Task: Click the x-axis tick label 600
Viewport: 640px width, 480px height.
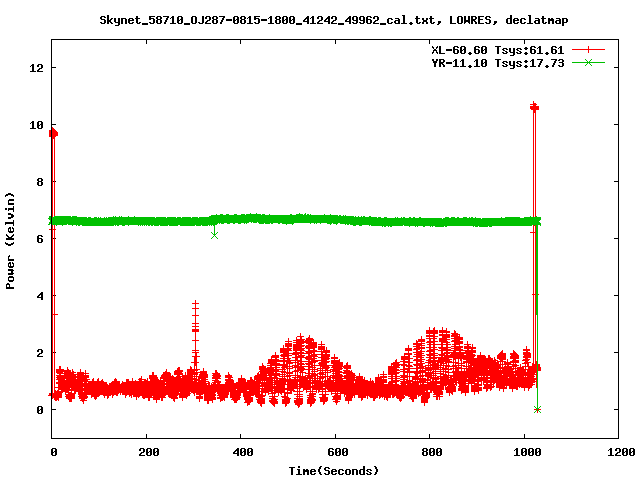Action: click(x=335, y=452)
